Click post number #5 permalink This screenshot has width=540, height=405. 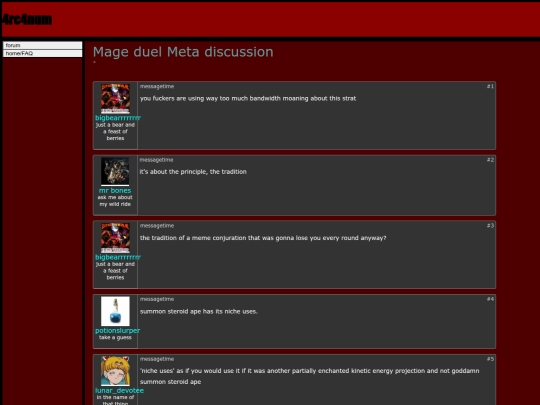pos(490,359)
